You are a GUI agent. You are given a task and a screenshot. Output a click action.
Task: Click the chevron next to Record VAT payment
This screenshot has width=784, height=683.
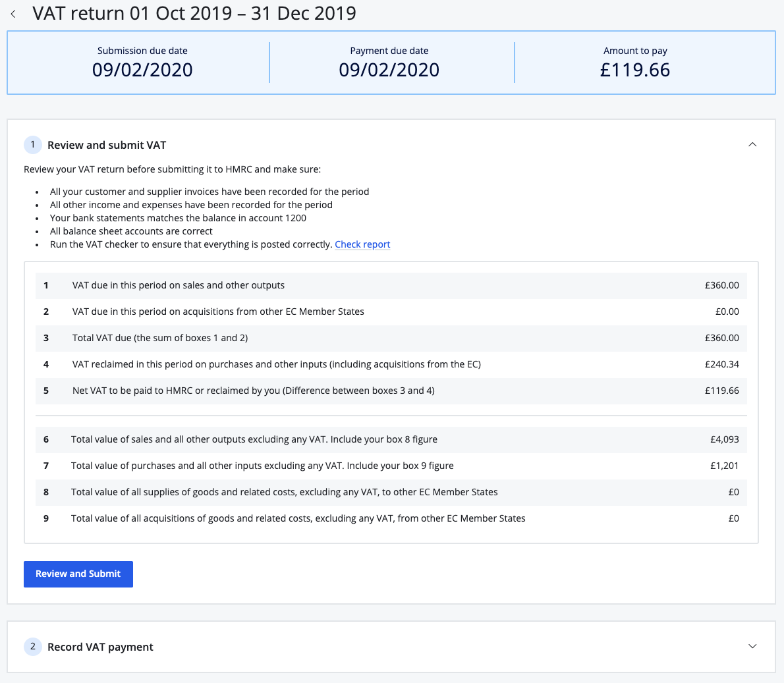pyautogui.click(x=752, y=647)
